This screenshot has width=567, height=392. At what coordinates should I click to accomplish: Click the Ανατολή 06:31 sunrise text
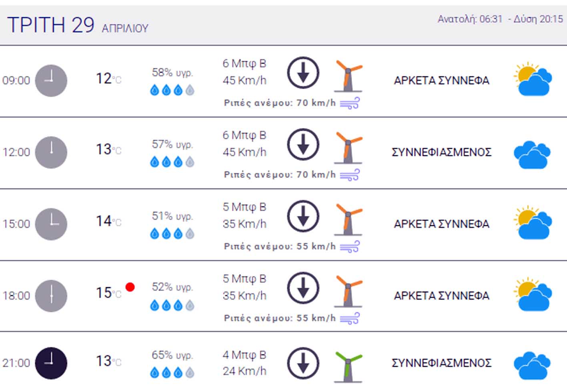[470, 19]
